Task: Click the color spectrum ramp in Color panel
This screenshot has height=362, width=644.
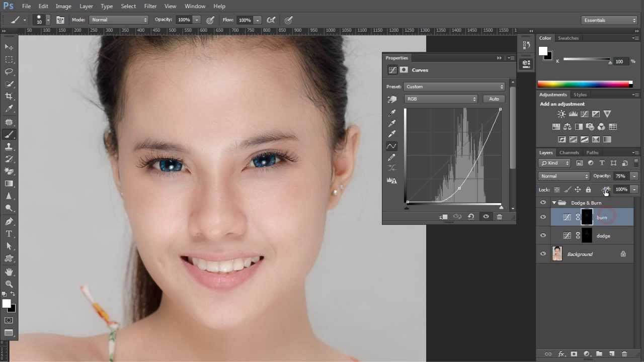Action: (x=585, y=84)
